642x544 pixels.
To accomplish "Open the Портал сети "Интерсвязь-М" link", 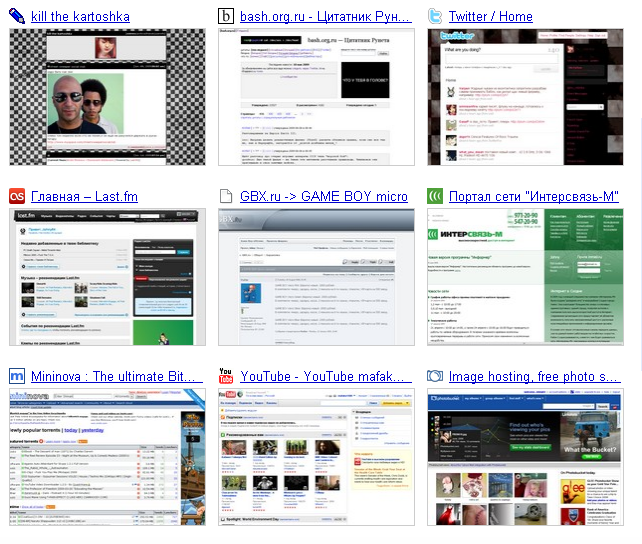I will click(533, 196).
